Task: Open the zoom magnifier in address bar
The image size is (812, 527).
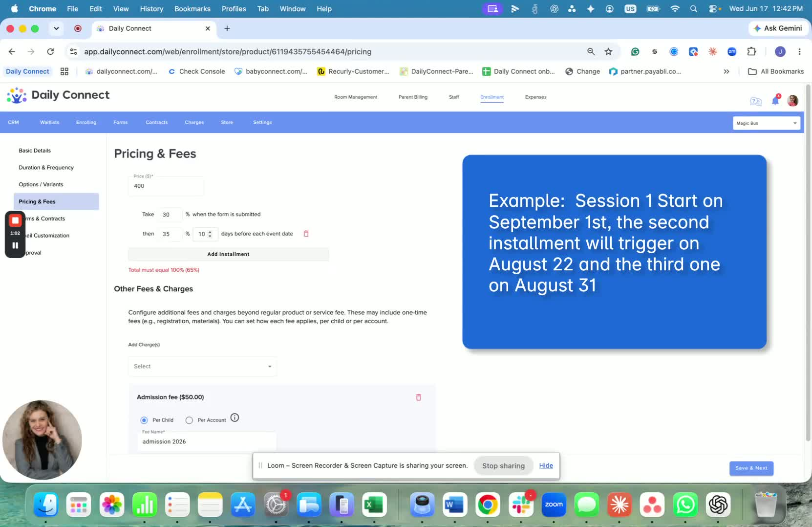Action: click(x=591, y=51)
